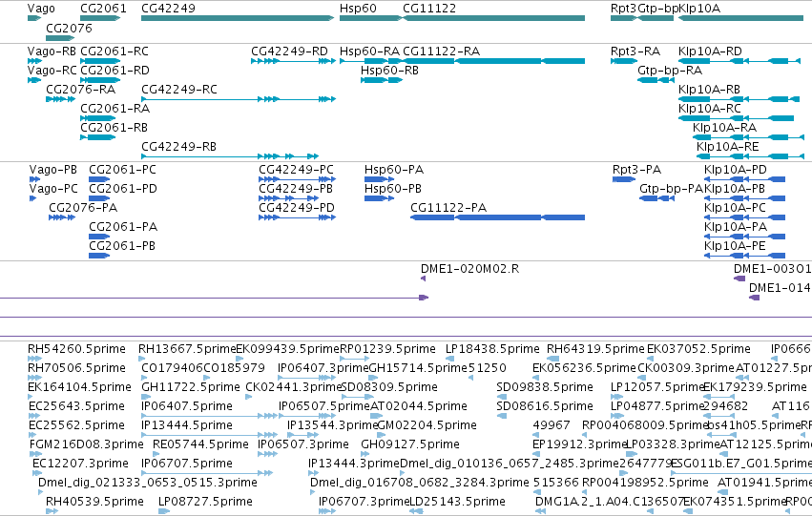Select the CG42249-PD protein feature
812x516 pixels.
point(298,217)
